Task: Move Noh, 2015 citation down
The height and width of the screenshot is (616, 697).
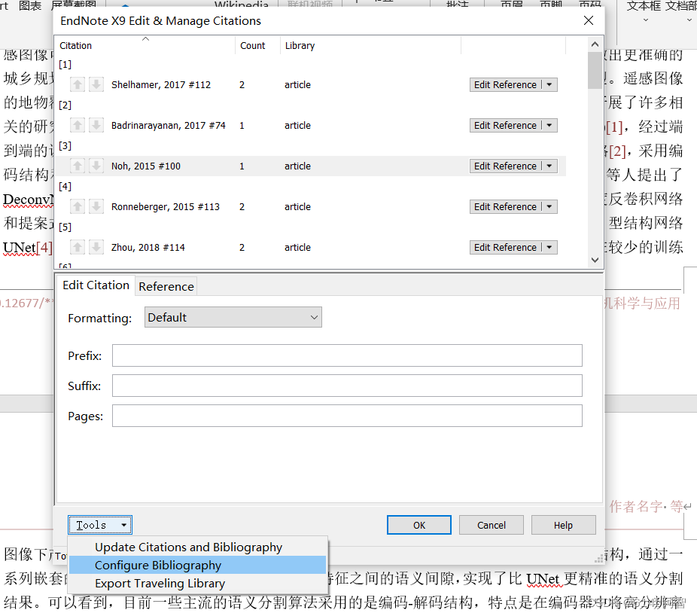Action: [96, 166]
